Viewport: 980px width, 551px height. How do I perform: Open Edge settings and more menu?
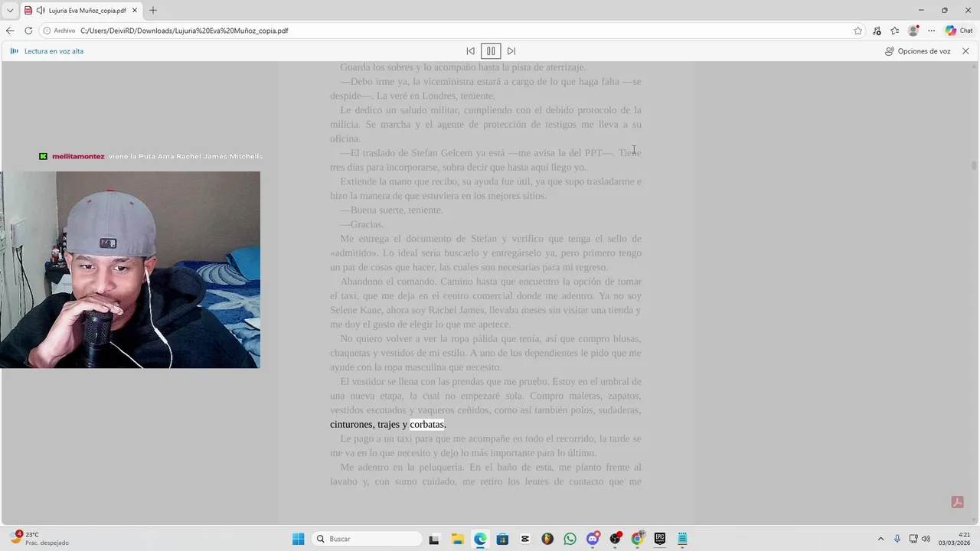pos(931,31)
